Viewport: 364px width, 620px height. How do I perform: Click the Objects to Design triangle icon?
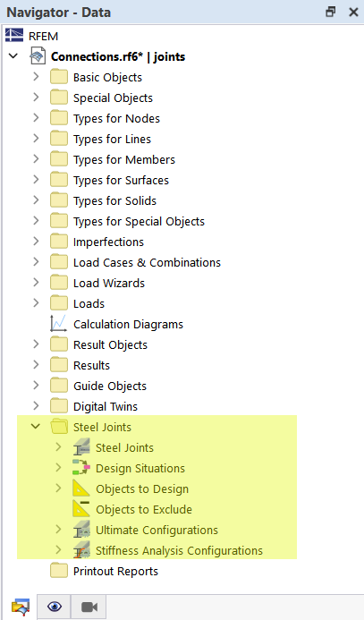pyautogui.click(x=81, y=488)
